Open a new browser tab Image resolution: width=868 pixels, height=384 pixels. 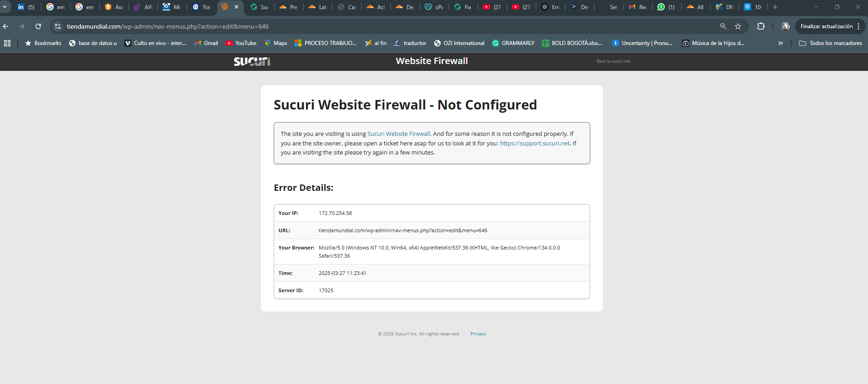coord(775,7)
